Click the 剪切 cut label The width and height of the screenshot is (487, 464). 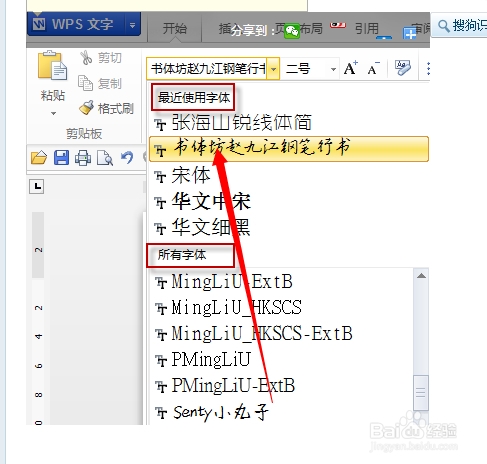pyautogui.click(x=110, y=58)
